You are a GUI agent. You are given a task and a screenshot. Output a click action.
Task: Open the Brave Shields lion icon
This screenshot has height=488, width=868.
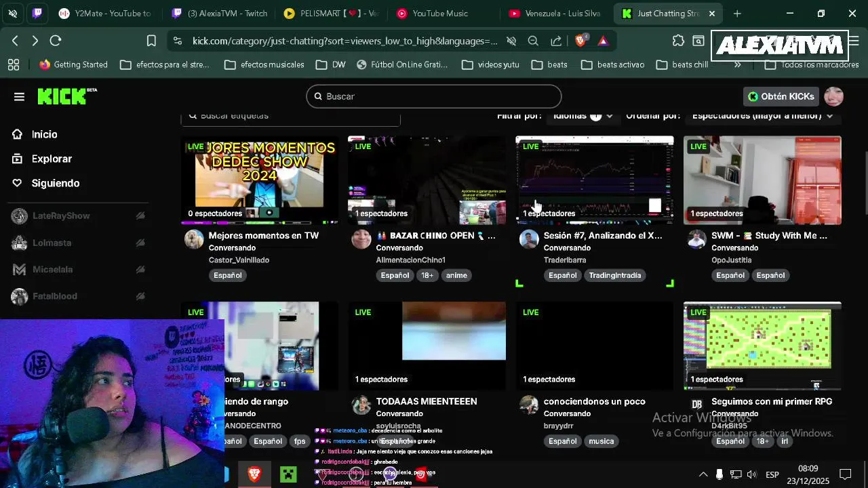click(581, 41)
